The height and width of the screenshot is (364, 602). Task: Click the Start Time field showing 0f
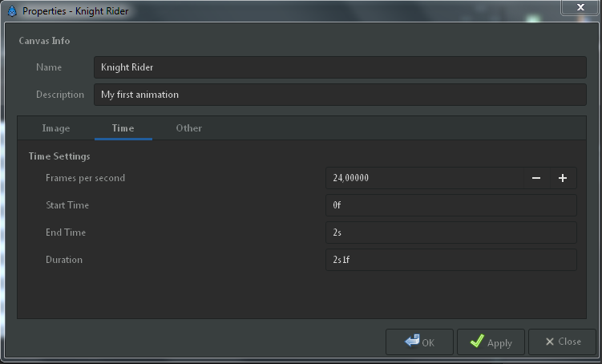click(x=451, y=205)
